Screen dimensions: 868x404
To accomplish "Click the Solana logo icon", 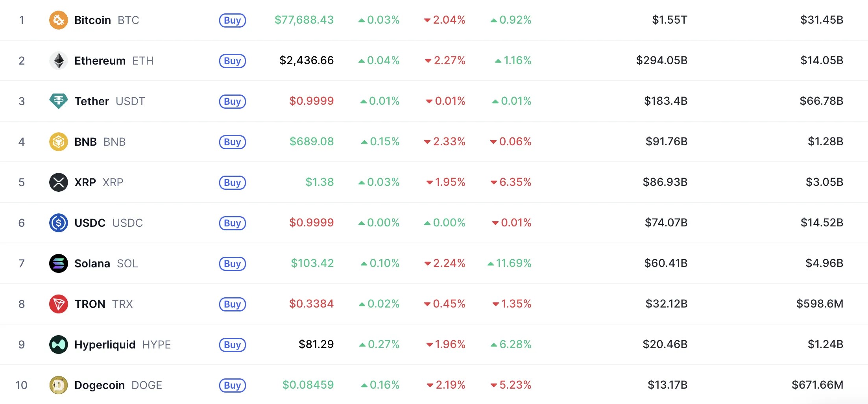I will coord(58,263).
